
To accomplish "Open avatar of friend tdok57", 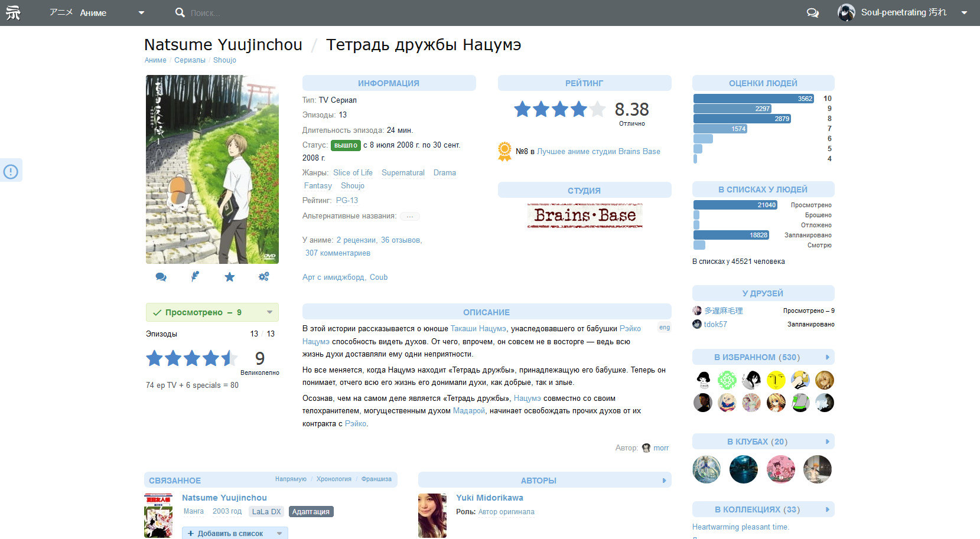I will [x=697, y=324].
